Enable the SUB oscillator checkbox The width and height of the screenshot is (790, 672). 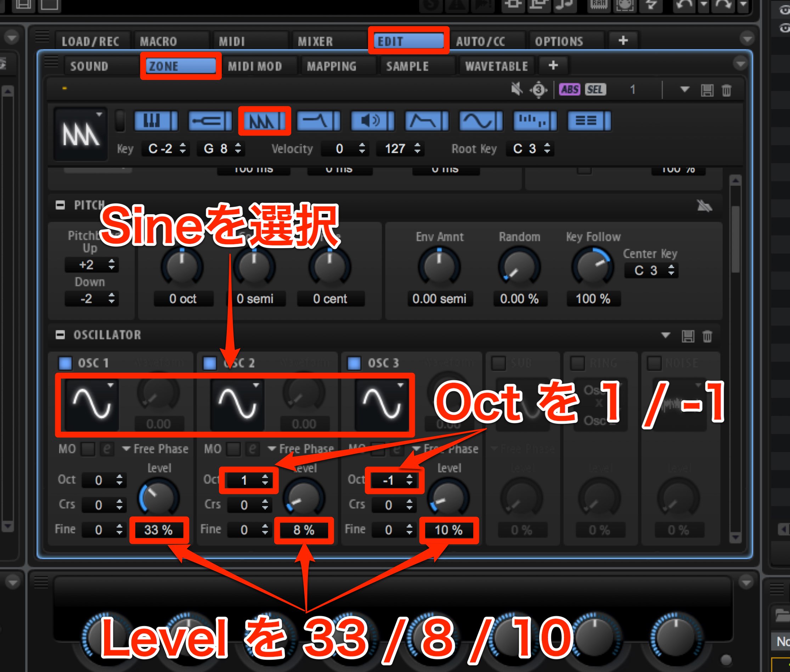(498, 363)
